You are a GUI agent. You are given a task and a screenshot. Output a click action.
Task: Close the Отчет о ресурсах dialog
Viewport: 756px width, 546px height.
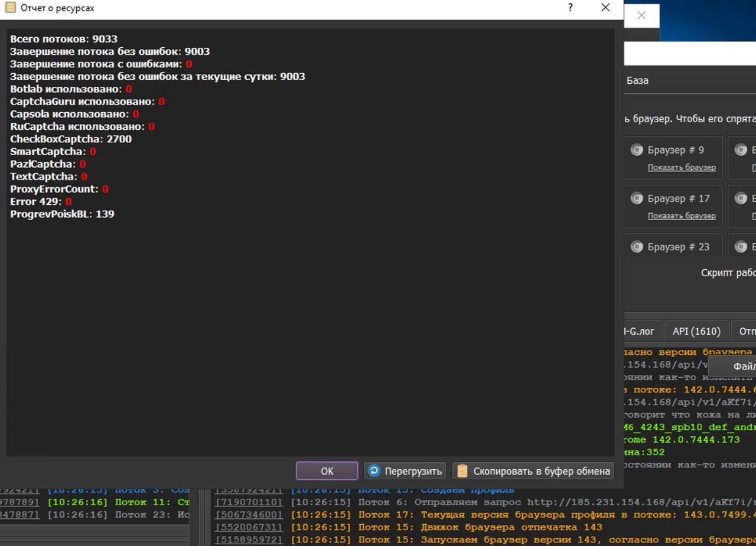605,8
